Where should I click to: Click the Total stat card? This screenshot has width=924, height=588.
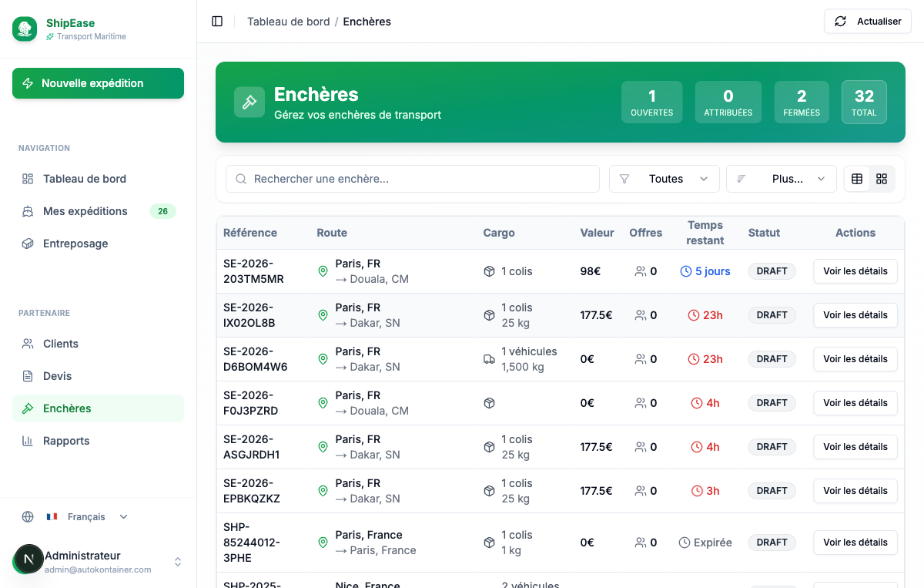pyautogui.click(x=864, y=102)
